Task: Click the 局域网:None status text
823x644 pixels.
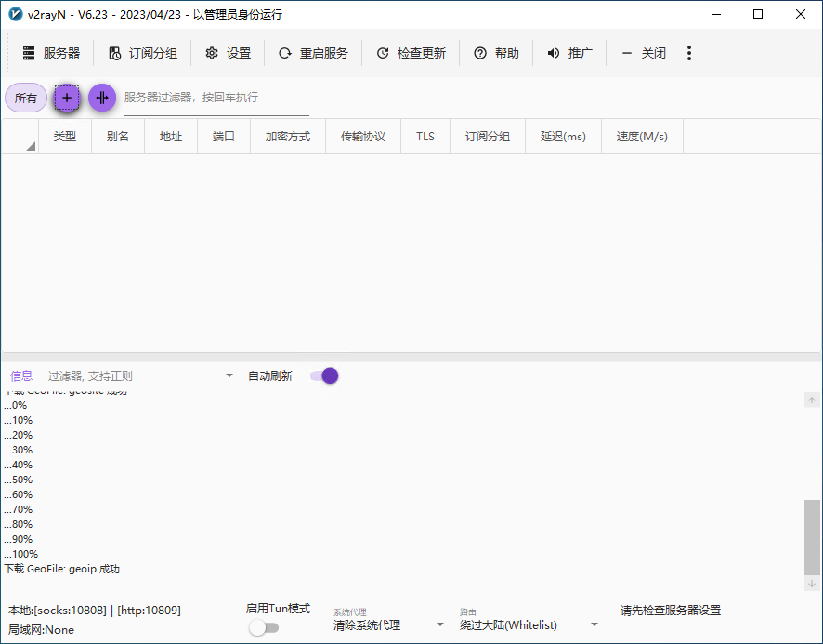Action: 41,630
